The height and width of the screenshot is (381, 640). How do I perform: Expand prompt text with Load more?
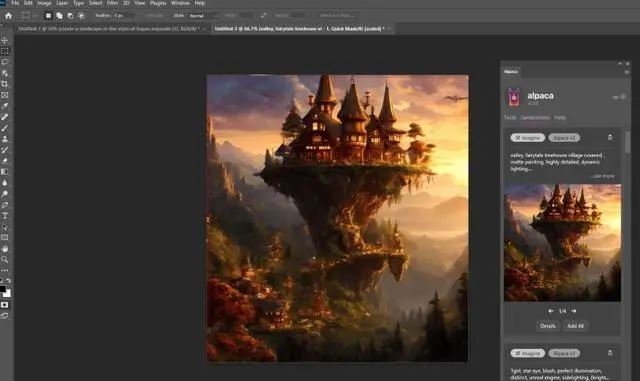point(603,176)
